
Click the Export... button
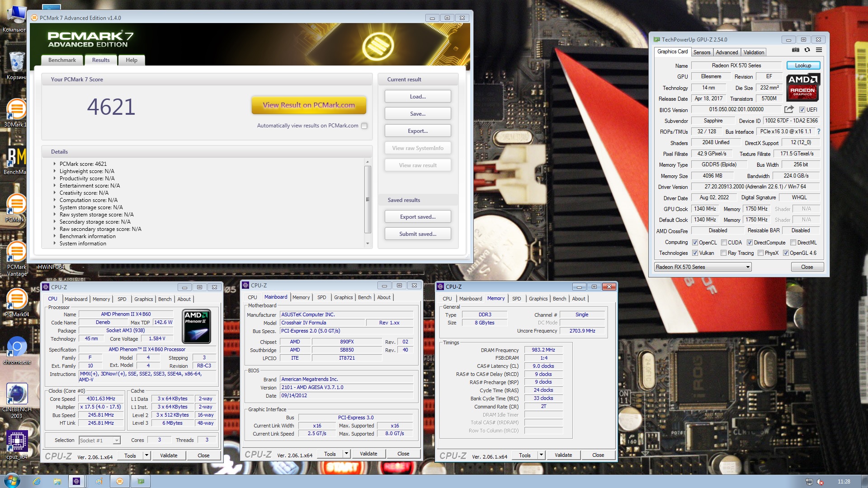tap(418, 131)
